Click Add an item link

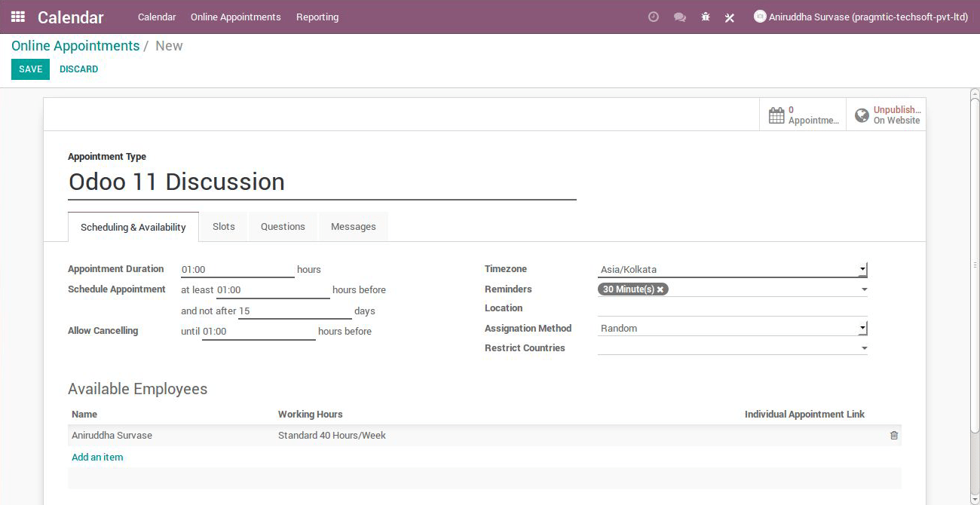[97, 458]
